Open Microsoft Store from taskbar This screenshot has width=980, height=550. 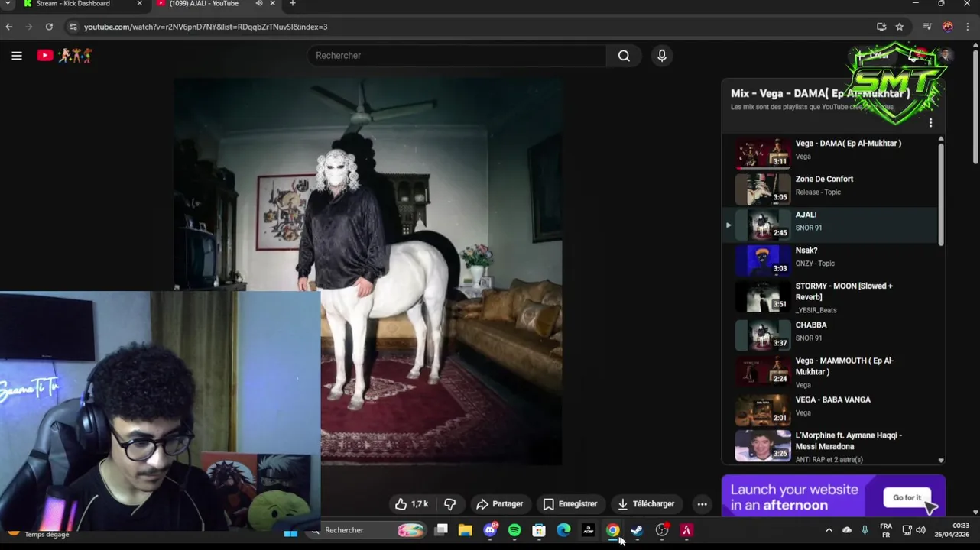click(x=539, y=531)
